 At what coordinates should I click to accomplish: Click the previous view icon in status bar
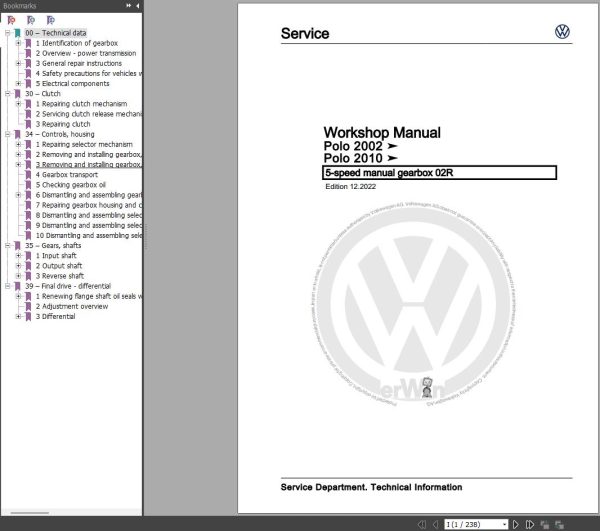tap(545, 524)
